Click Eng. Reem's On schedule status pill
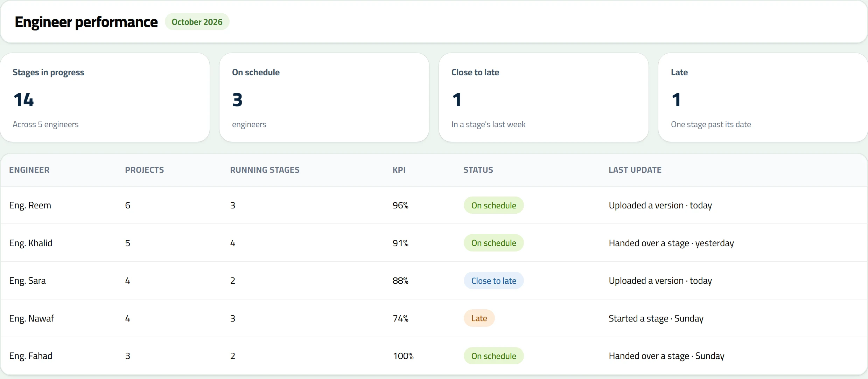The image size is (868, 379). click(x=493, y=205)
